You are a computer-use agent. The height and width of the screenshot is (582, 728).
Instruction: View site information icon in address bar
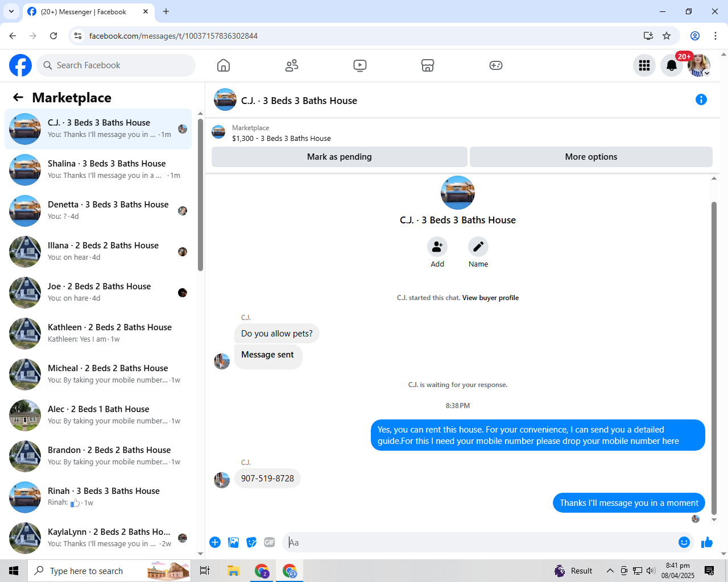point(78,36)
